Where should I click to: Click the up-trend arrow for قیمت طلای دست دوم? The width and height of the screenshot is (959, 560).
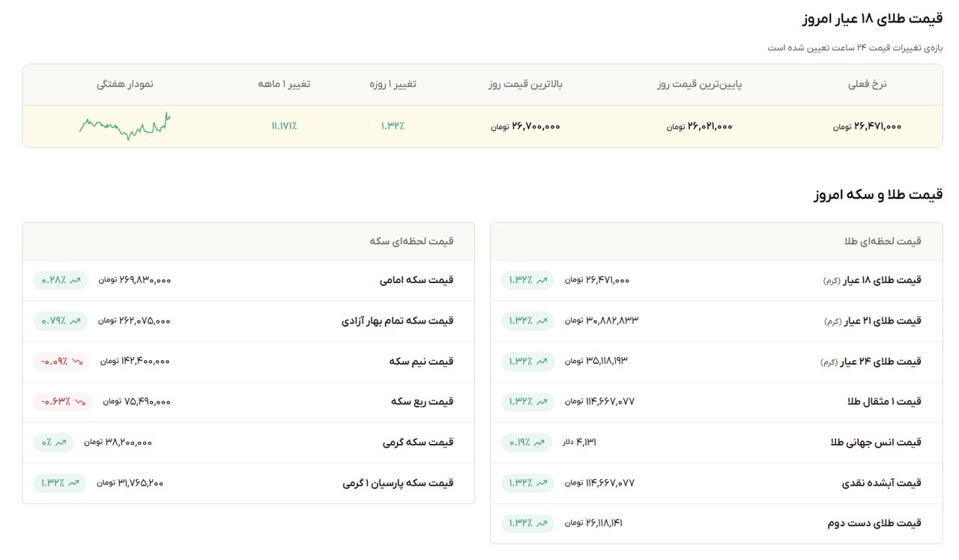click(542, 523)
